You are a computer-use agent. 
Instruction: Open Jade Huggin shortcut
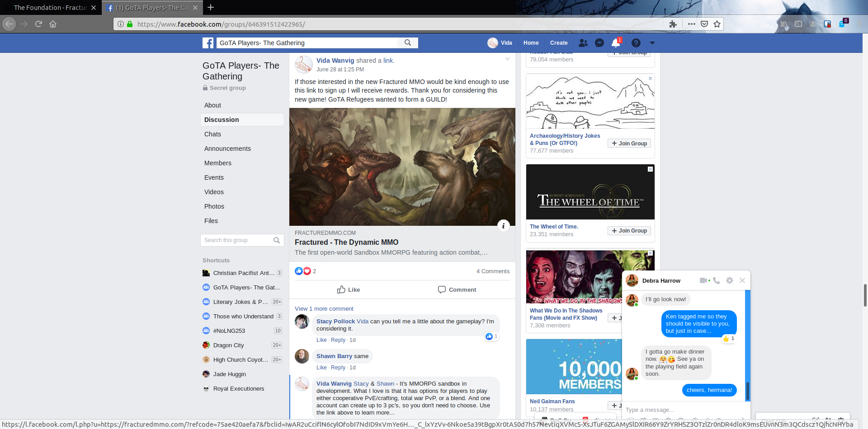230,374
